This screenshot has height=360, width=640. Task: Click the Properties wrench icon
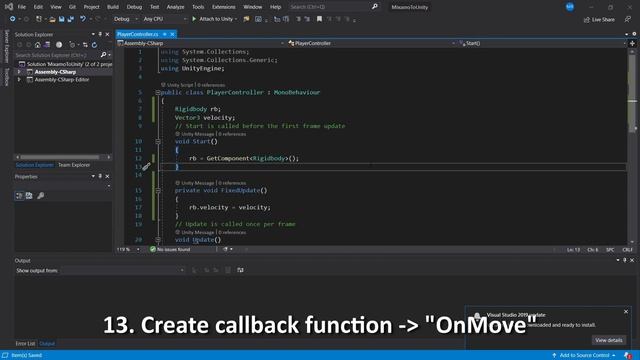(40, 196)
